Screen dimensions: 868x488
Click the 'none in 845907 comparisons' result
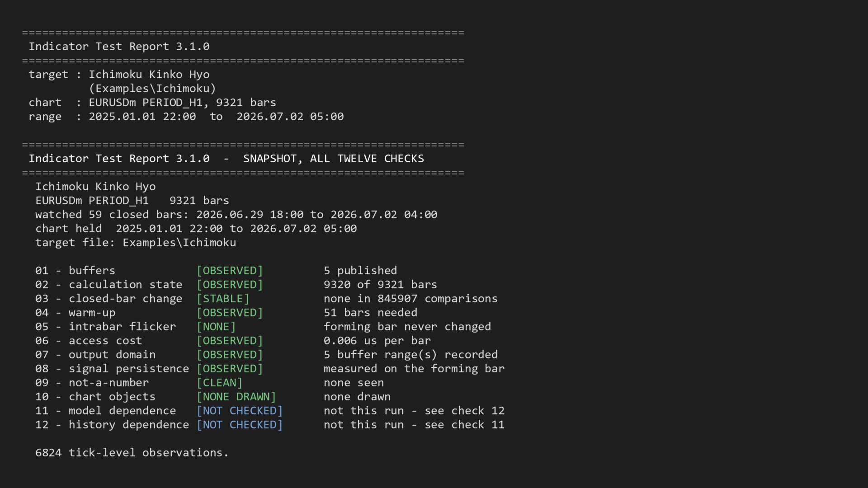[x=410, y=299]
